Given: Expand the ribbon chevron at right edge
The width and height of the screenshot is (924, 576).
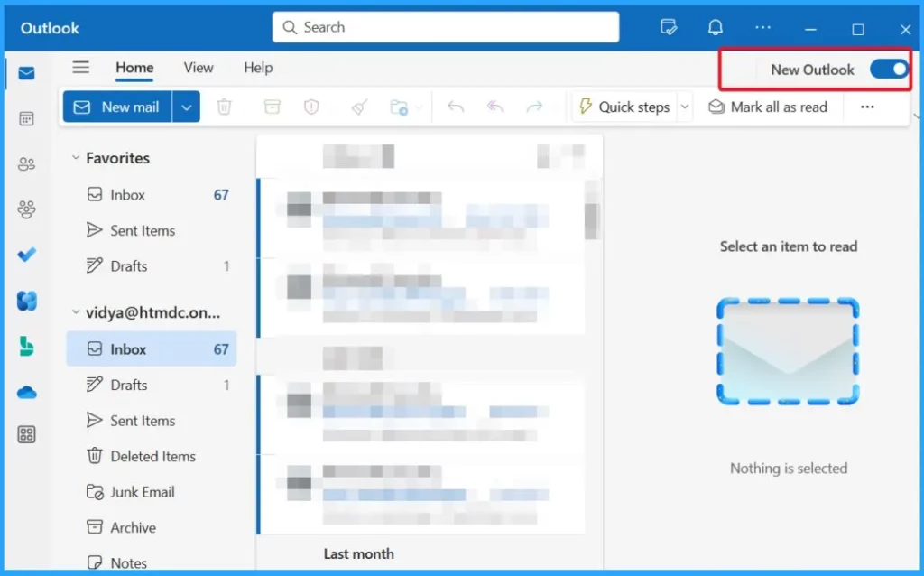Looking at the screenshot, I should tap(917, 116).
